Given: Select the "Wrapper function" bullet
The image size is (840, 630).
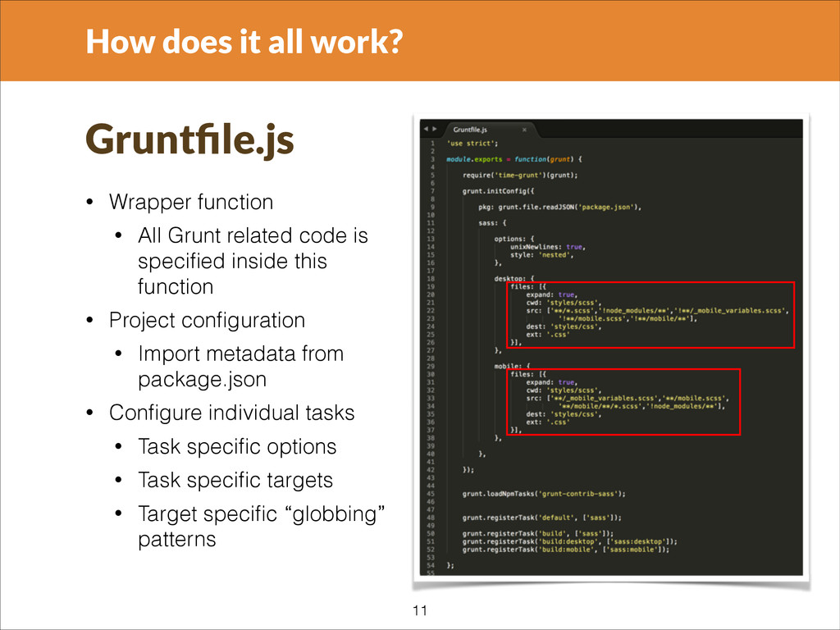Looking at the screenshot, I should pyautogui.click(x=191, y=202).
